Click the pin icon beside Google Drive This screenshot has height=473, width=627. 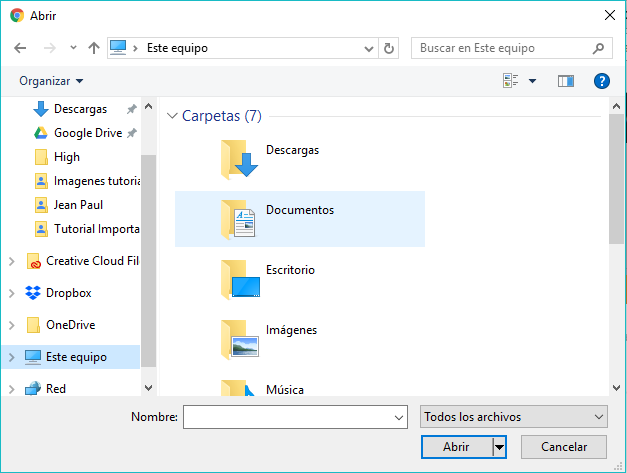132,133
